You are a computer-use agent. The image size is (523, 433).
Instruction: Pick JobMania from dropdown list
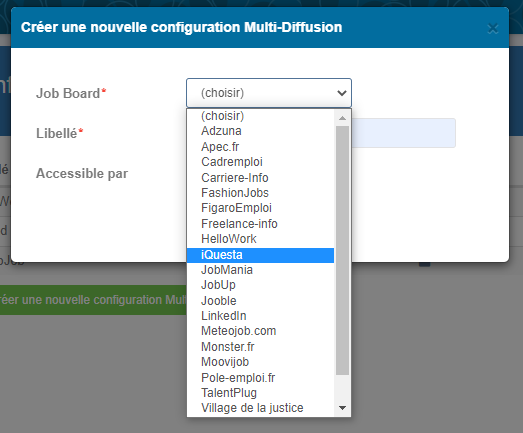(260, 270)
